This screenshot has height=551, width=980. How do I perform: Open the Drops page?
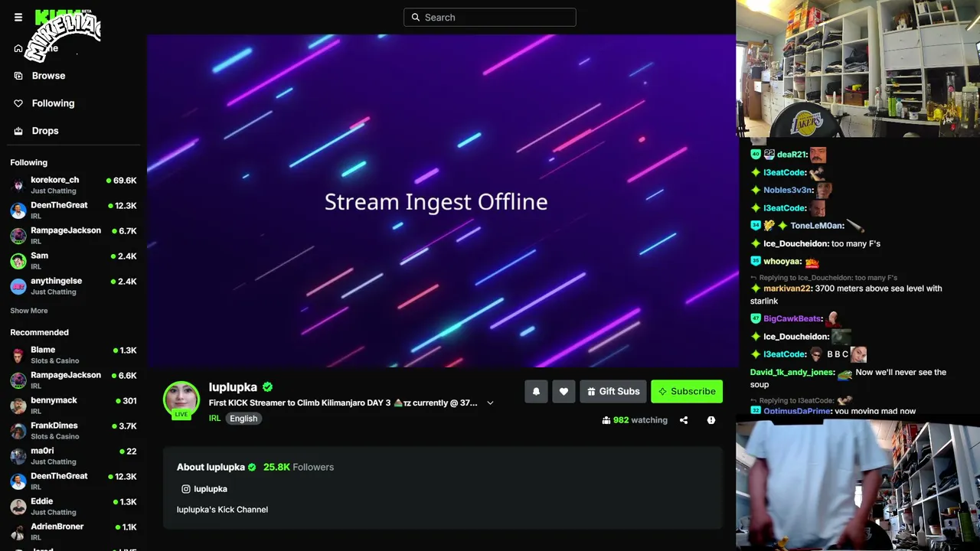[45, 131]
